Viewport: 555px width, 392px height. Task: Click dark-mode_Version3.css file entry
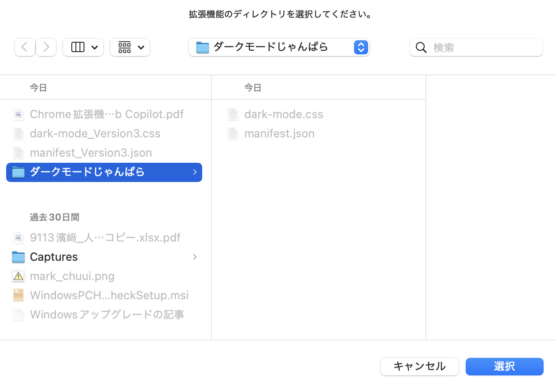tap(95, 133)
